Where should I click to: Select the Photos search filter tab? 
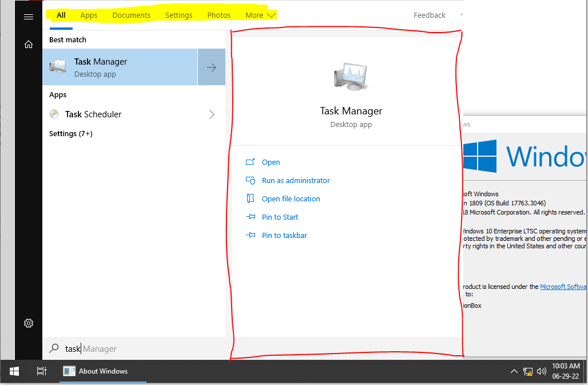click(218, 15)
